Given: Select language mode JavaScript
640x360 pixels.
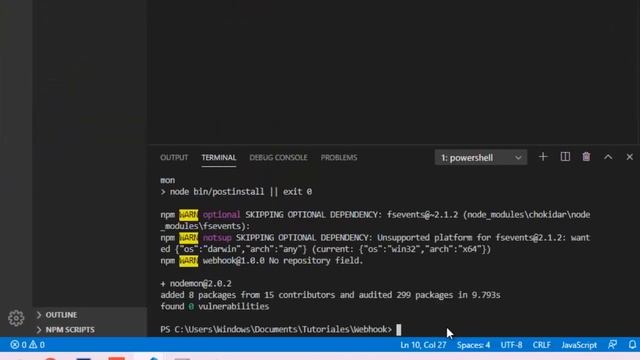Looking at the screenshot, I should pyautogui.click(x=579, y=345).
